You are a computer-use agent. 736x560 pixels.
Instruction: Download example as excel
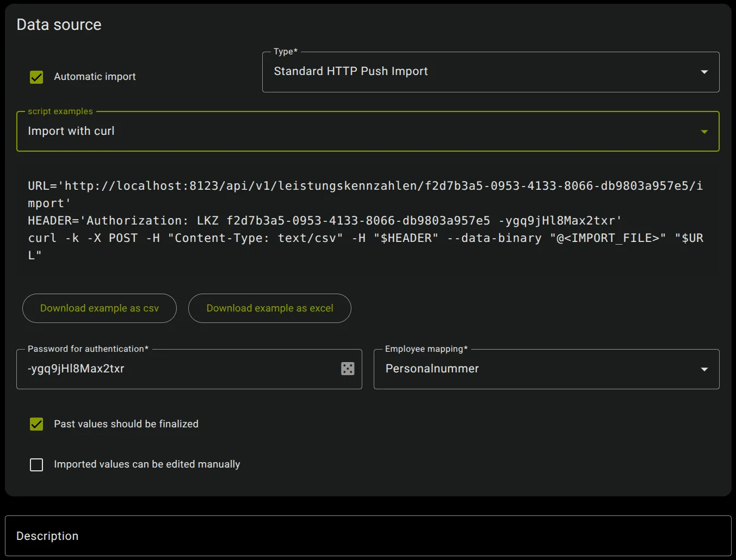pyautogui.click(x=269, y=308)
